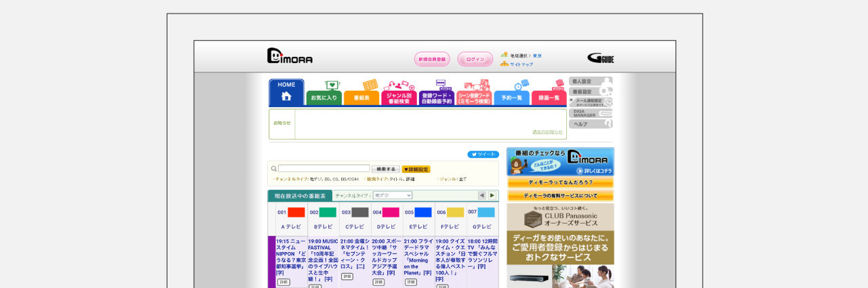The width and height of the screenshot is (868, 288).
Task: Click the Cテレビ channel name
Action: click(x=355, y=227)
